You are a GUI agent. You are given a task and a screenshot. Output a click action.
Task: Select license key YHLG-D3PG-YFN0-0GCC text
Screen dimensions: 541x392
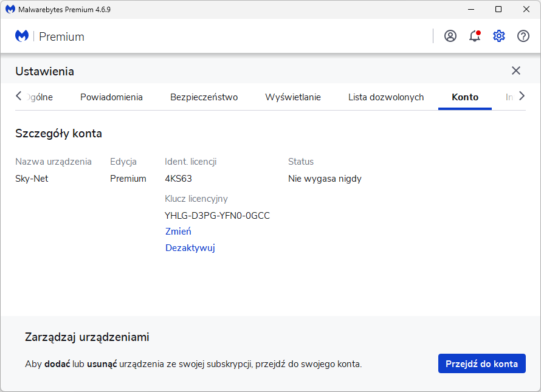[218, 216]
